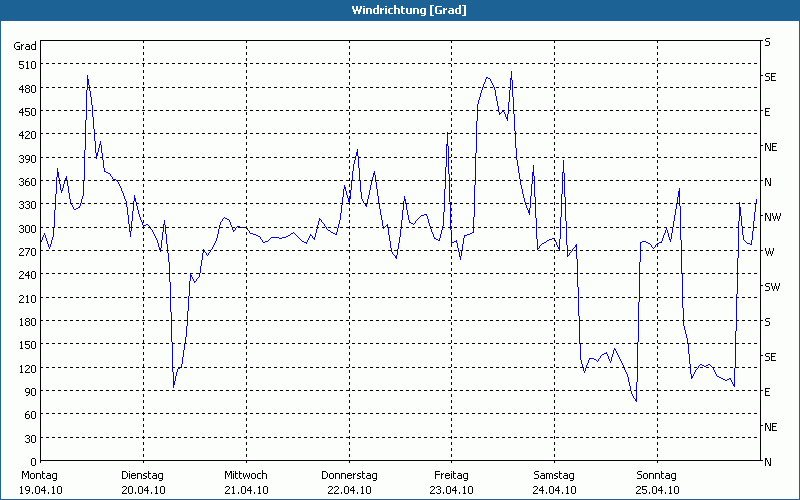This screenshot has height=500, width=800.
Task: Click the 300 y-axis tick label
Action: [28, 229]
